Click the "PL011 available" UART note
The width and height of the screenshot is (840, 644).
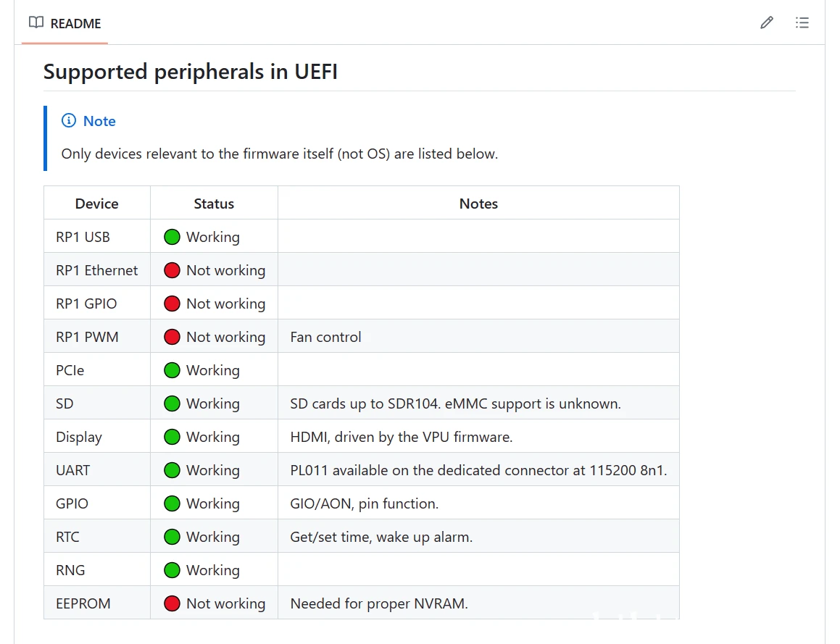[478, 470]
